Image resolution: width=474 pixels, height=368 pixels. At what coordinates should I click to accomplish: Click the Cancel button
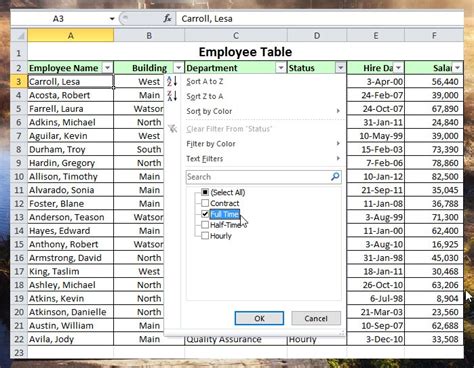pyautogui.click(x=316, y=318)
